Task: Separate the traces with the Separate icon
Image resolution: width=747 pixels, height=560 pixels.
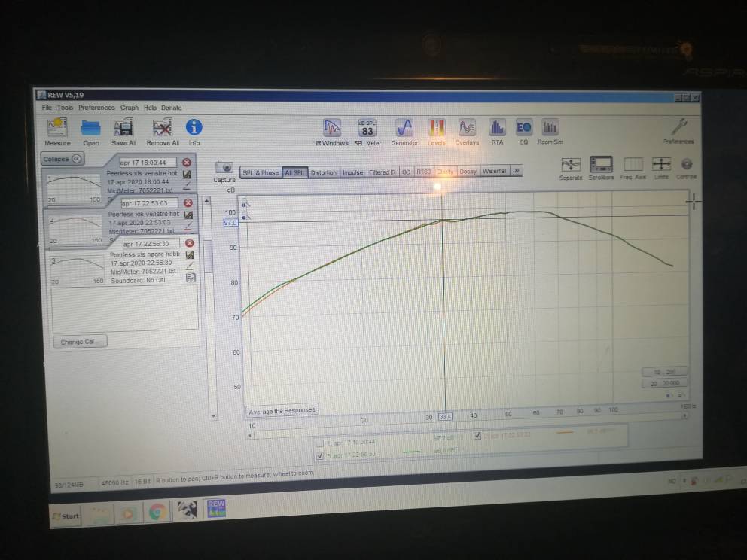Action: (x=571, y=168)
